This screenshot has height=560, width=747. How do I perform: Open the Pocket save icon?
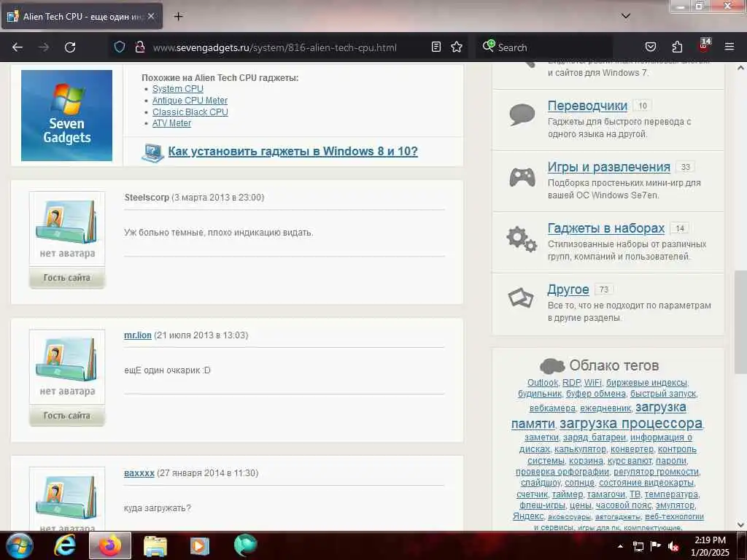tap(650, 47)
